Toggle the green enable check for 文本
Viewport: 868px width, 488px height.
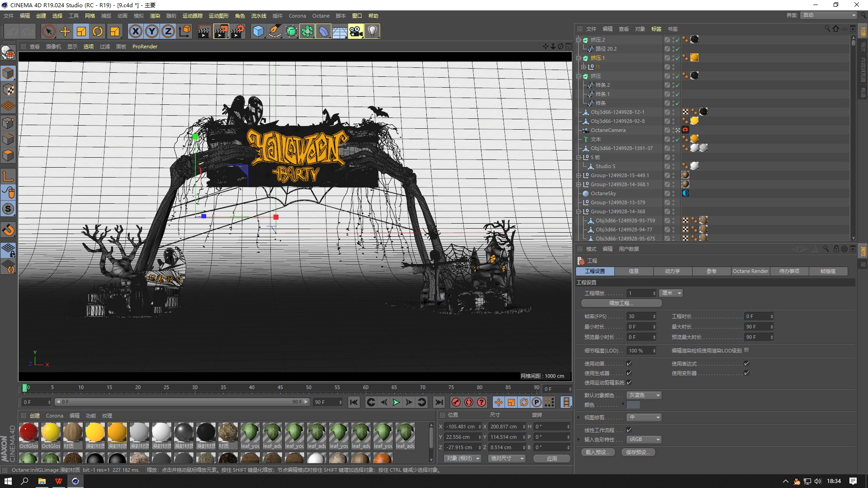click(x=677, y=140)
